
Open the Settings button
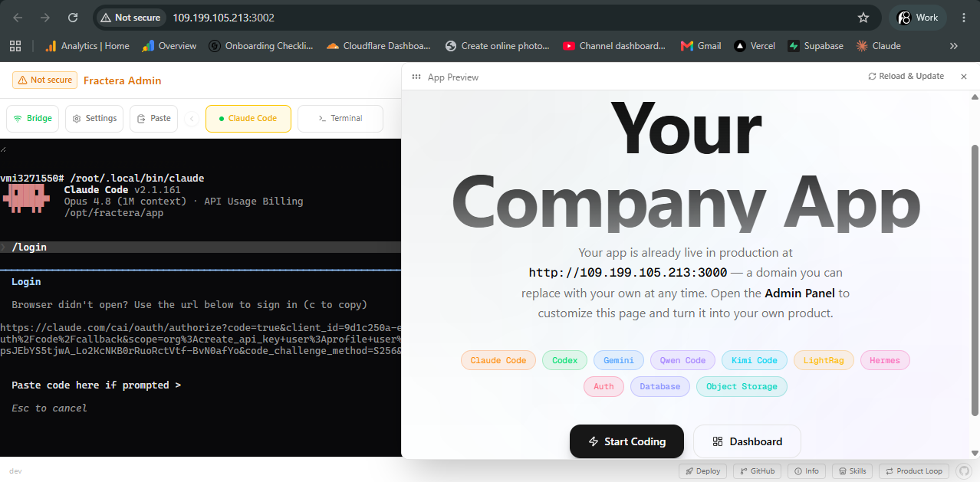click(95, 118)
